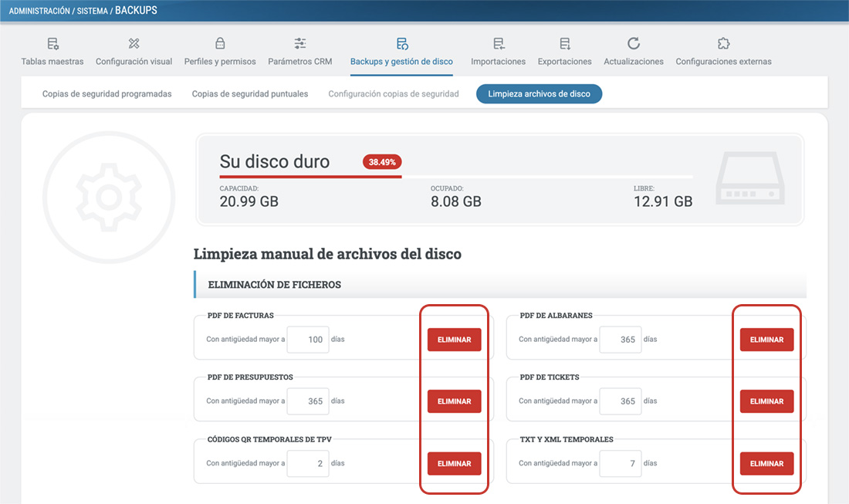Click the Configuración visual crossed tools icon
Image resolution: width=849 pixels, height=504 pixels.
pyautogui.click(x=134, y=43)
